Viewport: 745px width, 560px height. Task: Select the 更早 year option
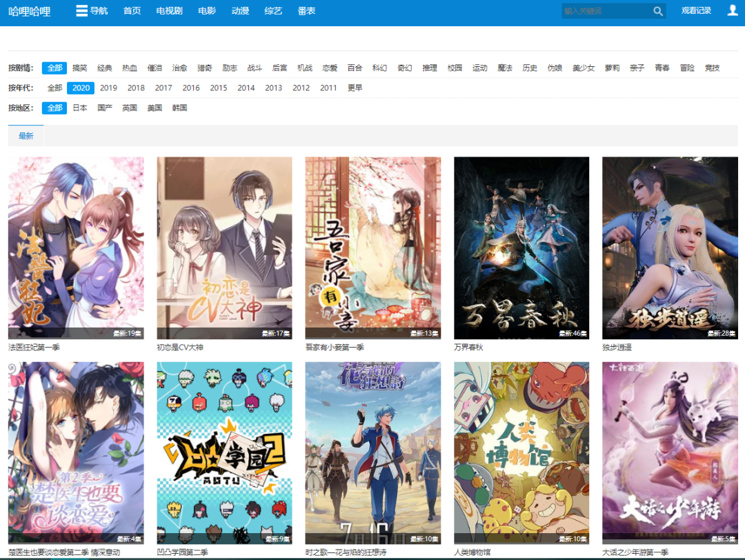tap(355, 88)
